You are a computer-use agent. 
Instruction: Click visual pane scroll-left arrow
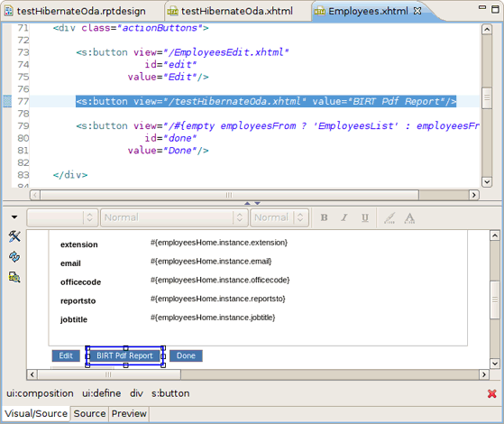click(32, 374)
